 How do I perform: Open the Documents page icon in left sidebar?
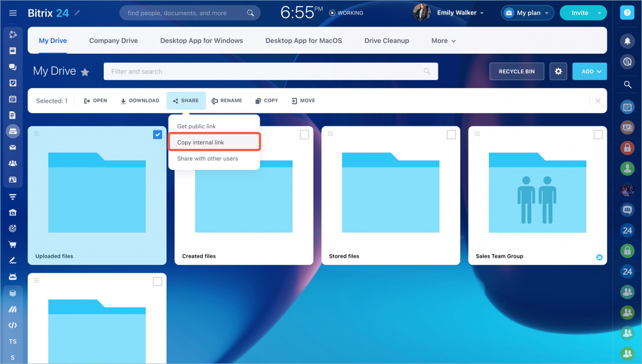(13, 115)
